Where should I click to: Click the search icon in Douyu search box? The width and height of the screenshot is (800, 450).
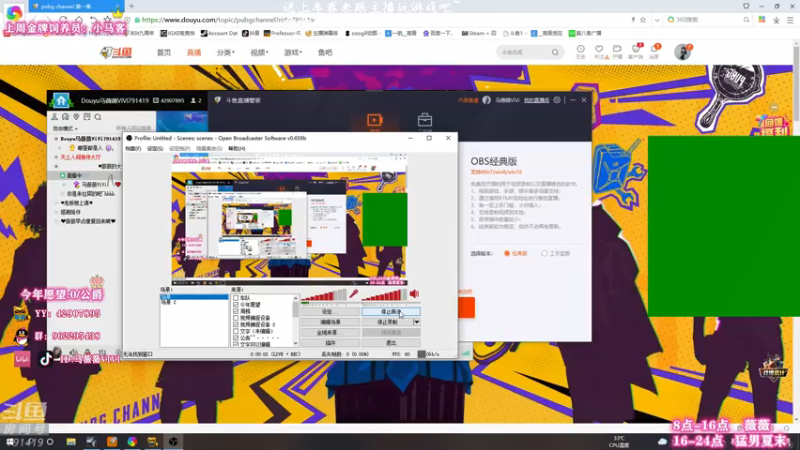555,52
